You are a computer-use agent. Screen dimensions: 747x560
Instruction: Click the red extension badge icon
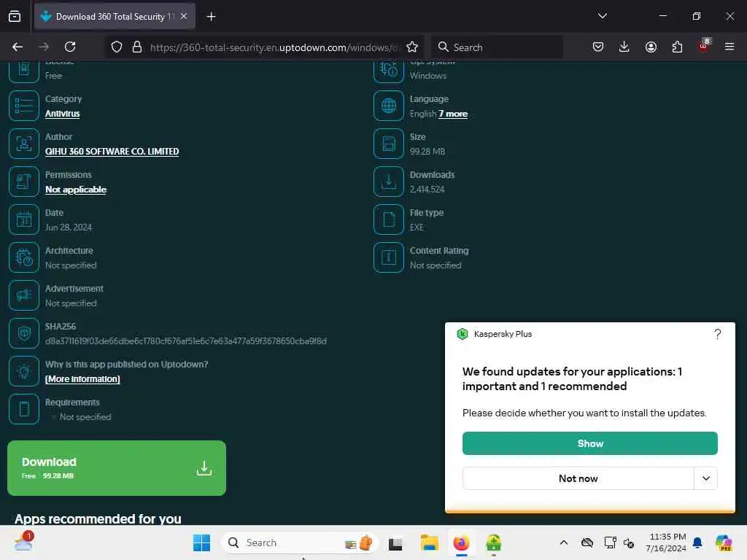point(704,46)
